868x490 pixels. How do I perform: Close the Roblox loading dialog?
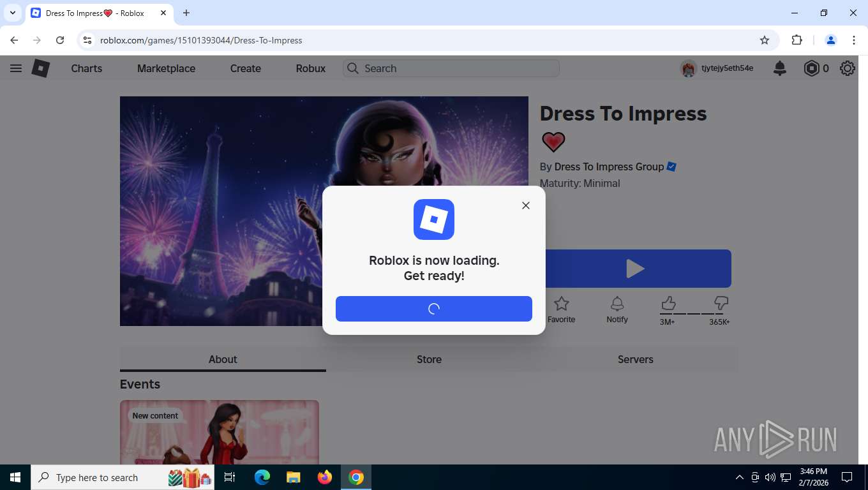coord(526,205)
